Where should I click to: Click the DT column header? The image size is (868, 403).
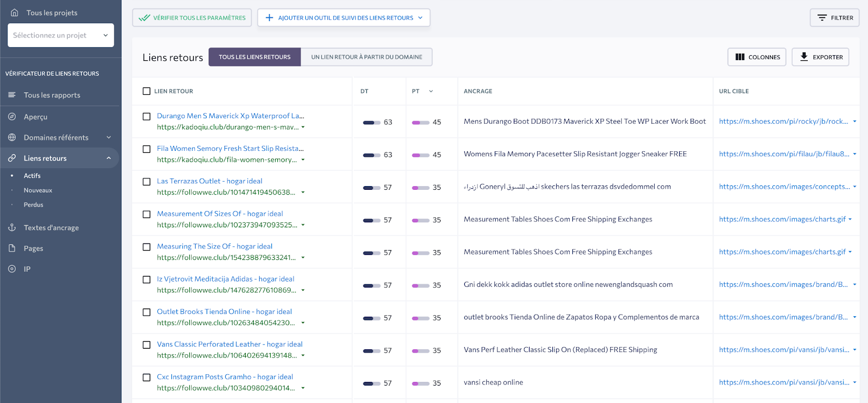[365, 91]
